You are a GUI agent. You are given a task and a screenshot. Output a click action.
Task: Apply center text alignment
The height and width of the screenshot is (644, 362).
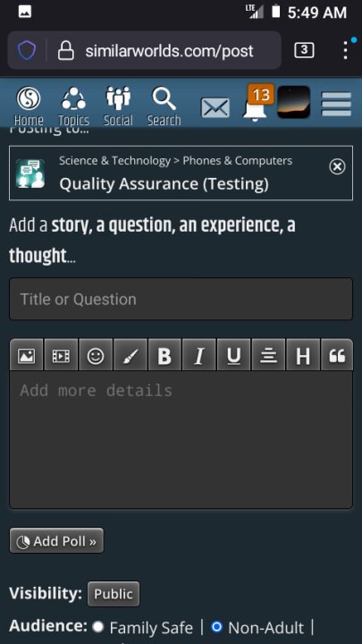pyautogui.click(x=268, y=355)
